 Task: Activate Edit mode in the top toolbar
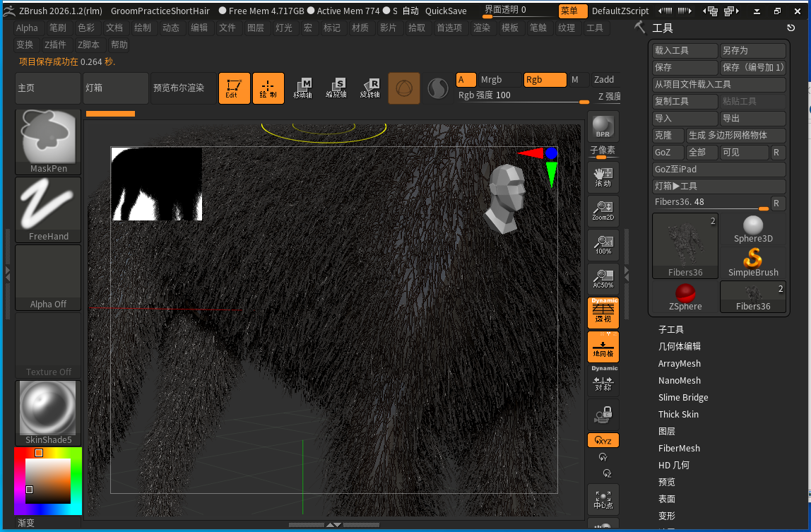pyautogui.click(x=235, y=88)
